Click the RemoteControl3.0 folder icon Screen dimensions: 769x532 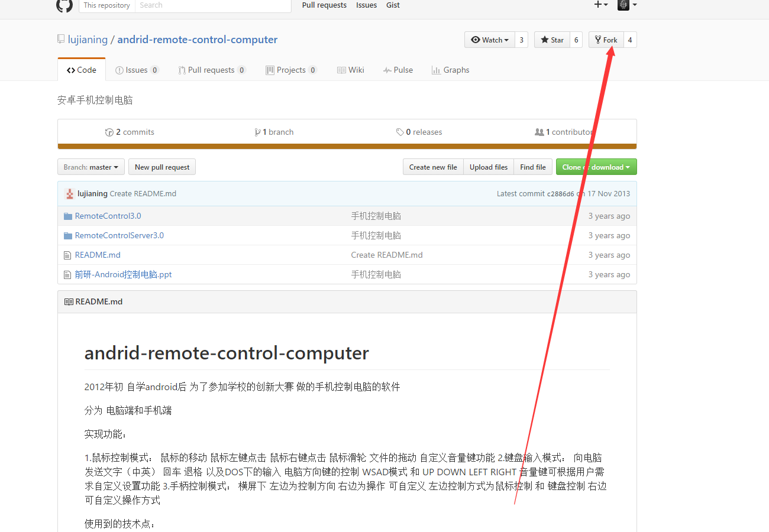68,216
